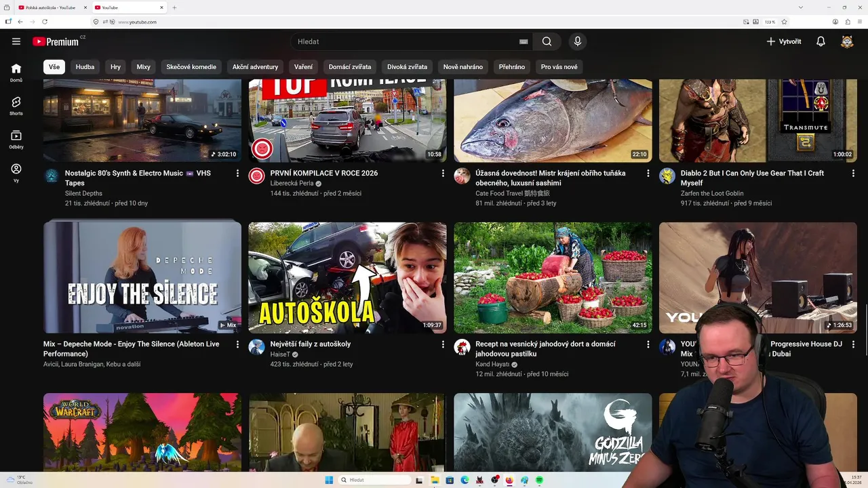
Task: Select the Hudba filter chip
Action: (85, 67)
